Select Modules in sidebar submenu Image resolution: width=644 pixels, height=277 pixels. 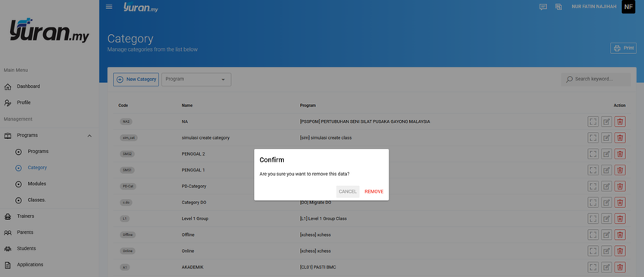(x=37, y=184)
